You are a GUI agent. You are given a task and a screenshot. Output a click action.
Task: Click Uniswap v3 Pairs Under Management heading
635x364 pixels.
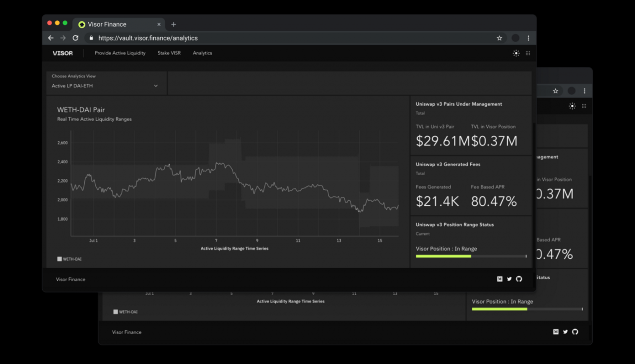pyautogui.click(x=459, y=104)
